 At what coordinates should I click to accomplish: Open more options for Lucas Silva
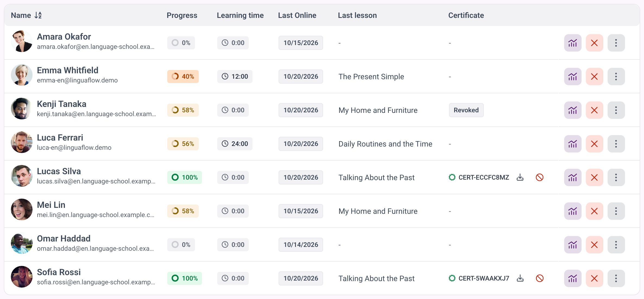coord(616,177)
